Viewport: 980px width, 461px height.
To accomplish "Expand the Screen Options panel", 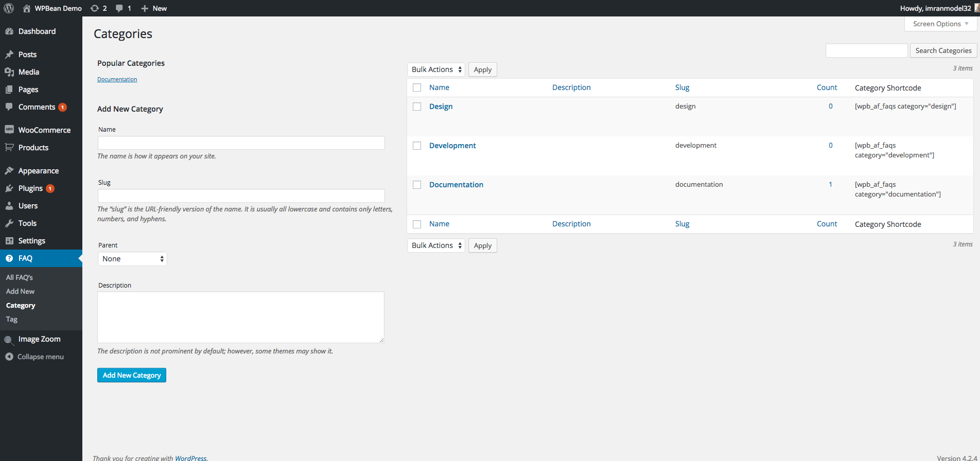I will [x=940, y=24].
